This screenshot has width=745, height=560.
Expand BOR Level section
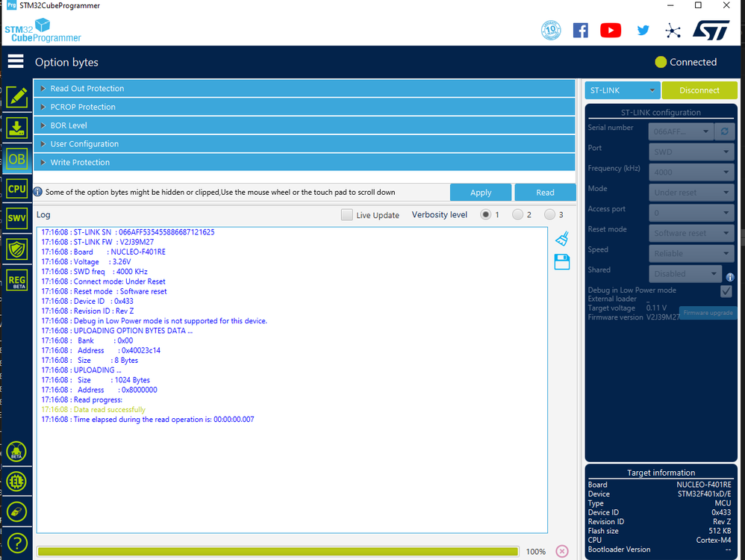(x=304, y=125)
